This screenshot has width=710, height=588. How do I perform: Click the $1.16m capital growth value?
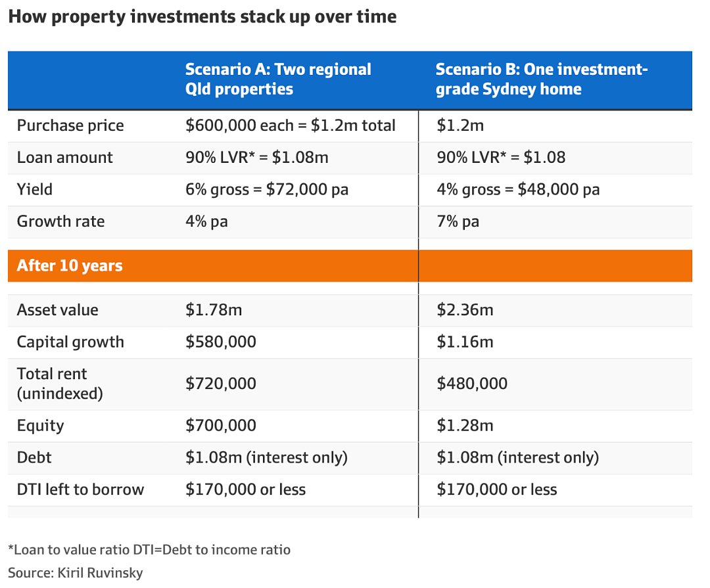pyautogui.click(x=465, y=342)
